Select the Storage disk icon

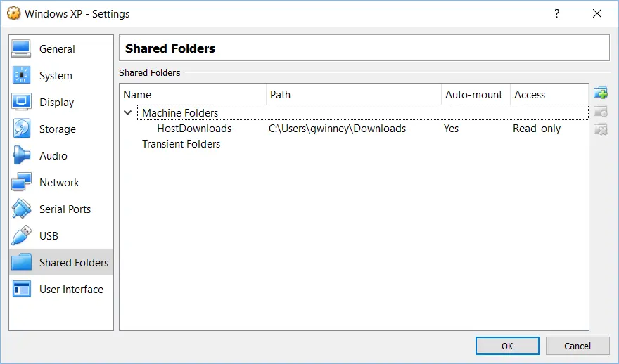[21, 129]
